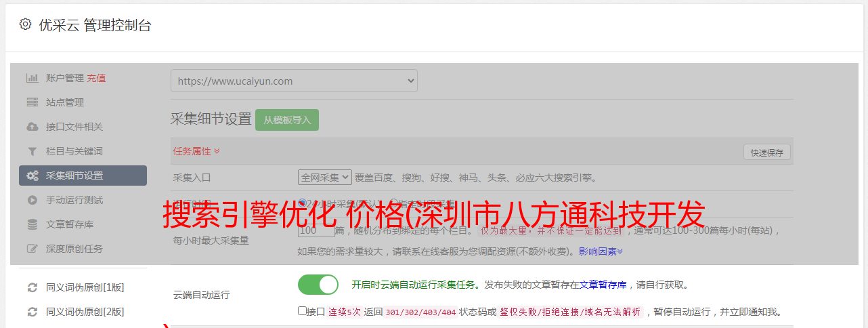The image size is (868, 328).
Task: Click the 采集入口 row label
Action: click(192, 178)
